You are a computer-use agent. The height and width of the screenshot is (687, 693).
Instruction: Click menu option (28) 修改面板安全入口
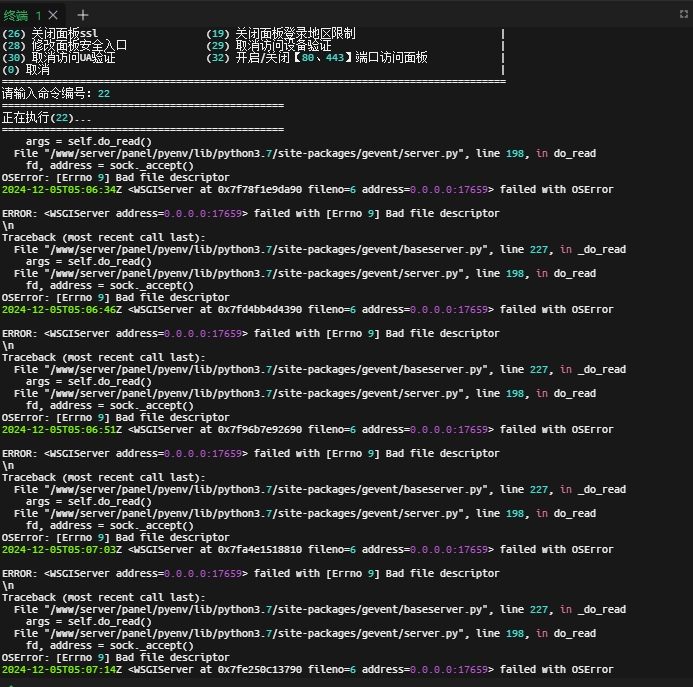[x=65, y=46]
